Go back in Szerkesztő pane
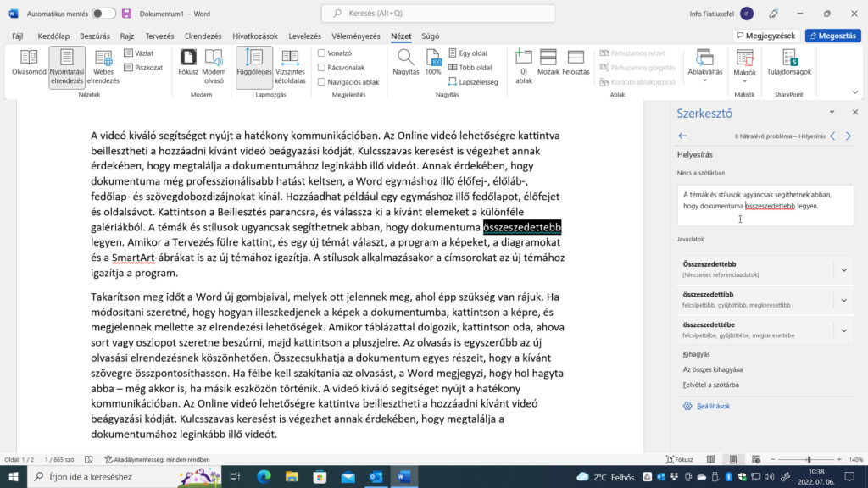 pos(682,136)
